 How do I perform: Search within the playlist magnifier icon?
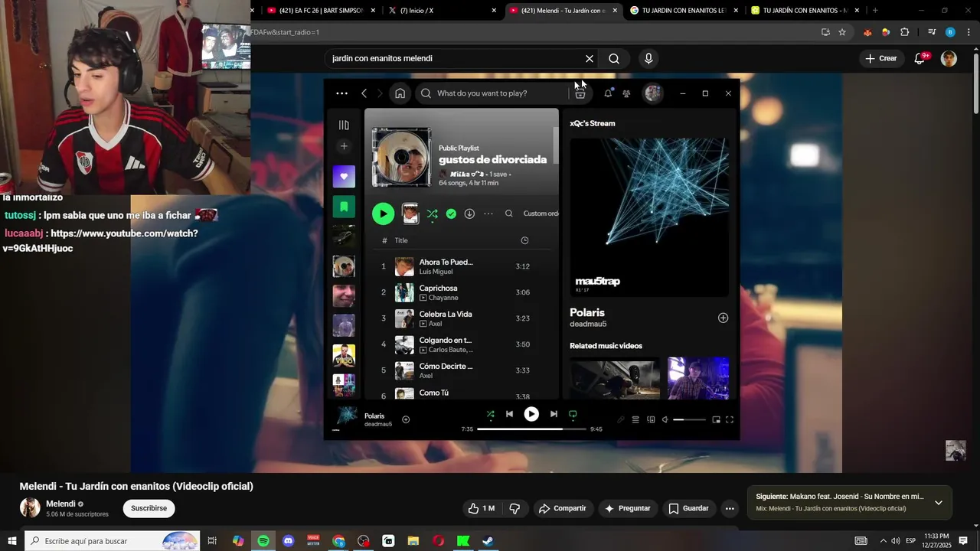coord(509,214)
